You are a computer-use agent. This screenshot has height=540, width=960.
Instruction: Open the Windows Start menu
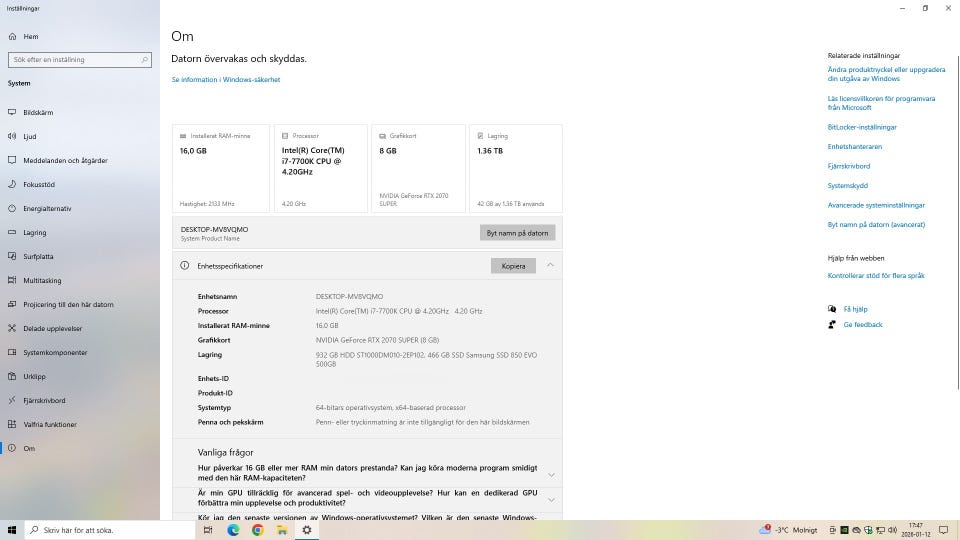tap(12, 530)
